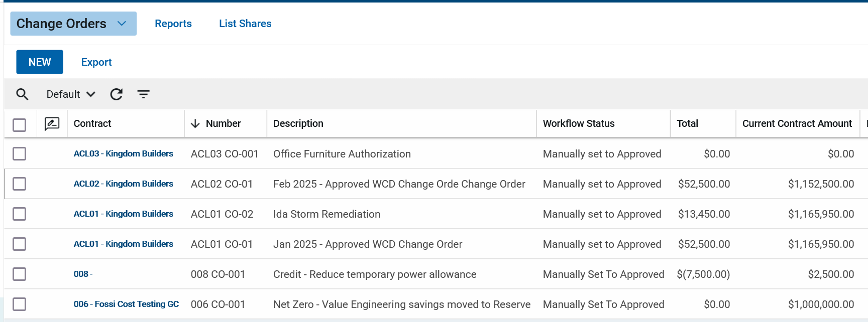This screenshot has height=322, width=868.
Task: Click the Total column header
Action: coord(687,124)
